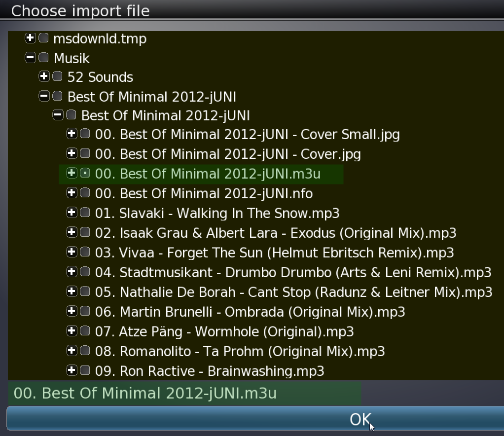Pick the Best Of Minimal 2012-jUNI.nfo file
The image size is (504, 436).
coord(204,194)
